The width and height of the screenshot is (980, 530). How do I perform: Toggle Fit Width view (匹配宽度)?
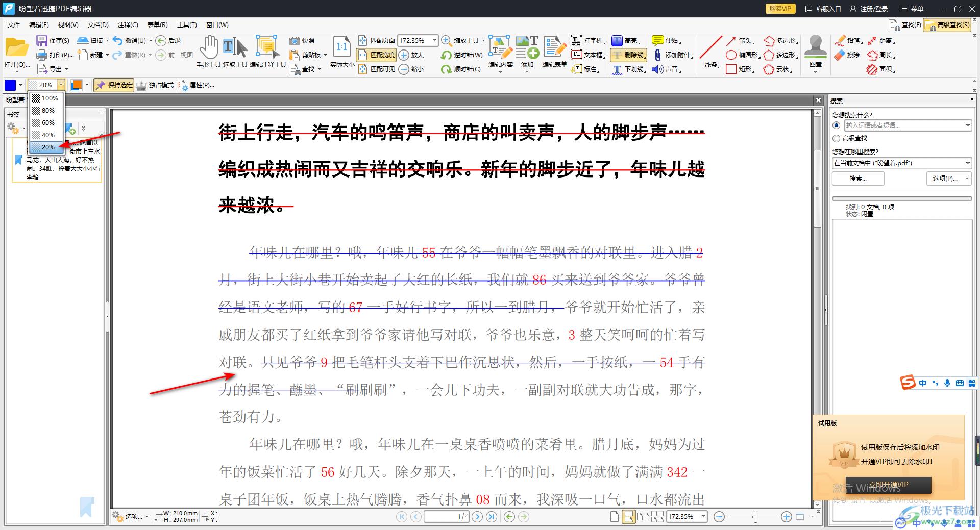click(377, 55)
